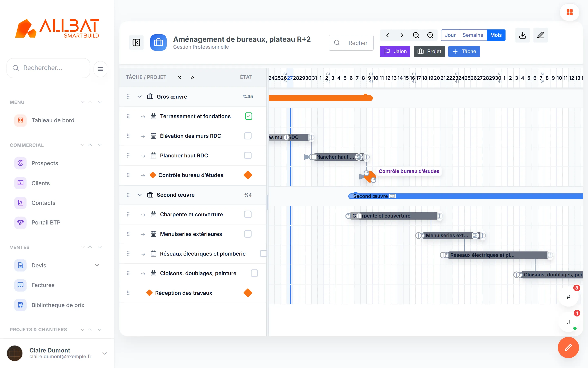Viewport: 588px width, 368px height.
Task: Check Charpente et couverture checkbox
Action: [248, 214]
